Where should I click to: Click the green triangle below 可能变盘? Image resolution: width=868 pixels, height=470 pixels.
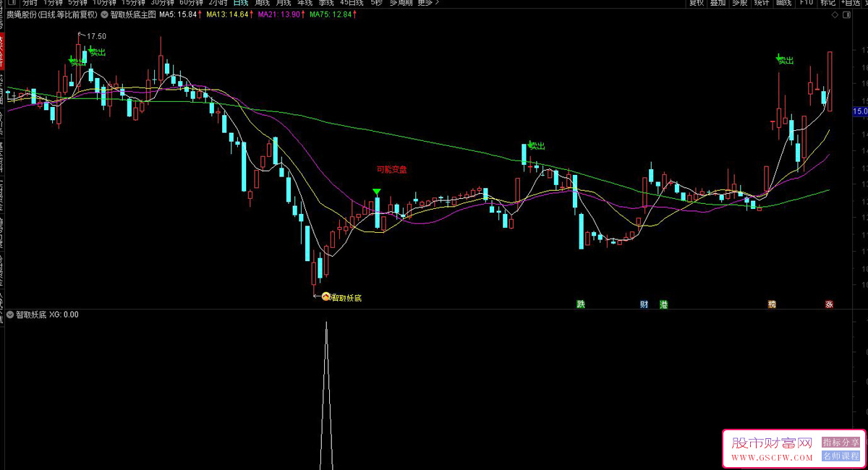pyautogui.click(x=377, y=192)
